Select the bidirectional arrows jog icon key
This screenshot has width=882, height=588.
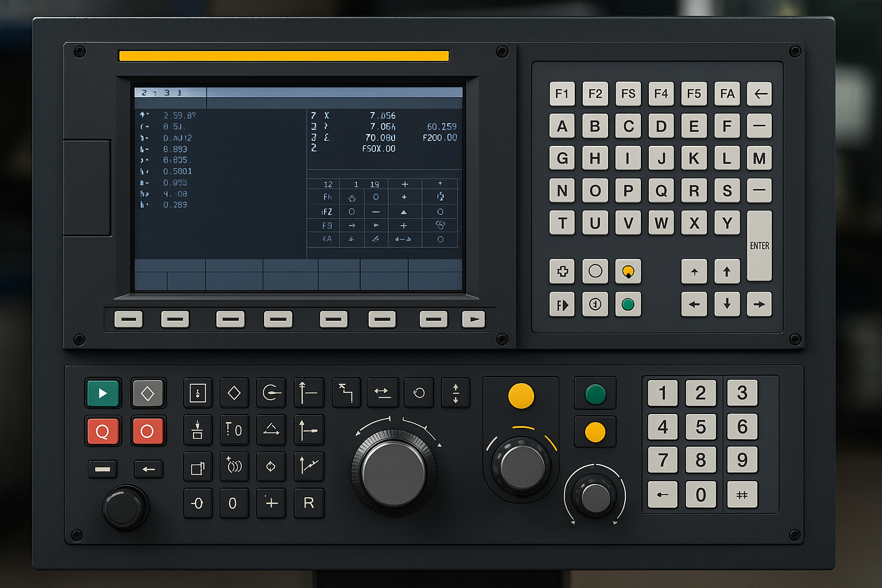[x=382, y=393]
